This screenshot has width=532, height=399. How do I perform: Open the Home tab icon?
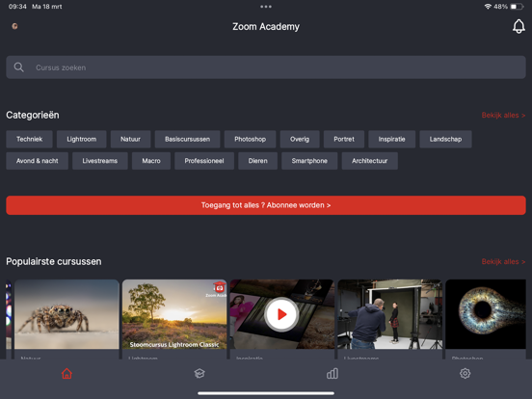tap(66, 373)
